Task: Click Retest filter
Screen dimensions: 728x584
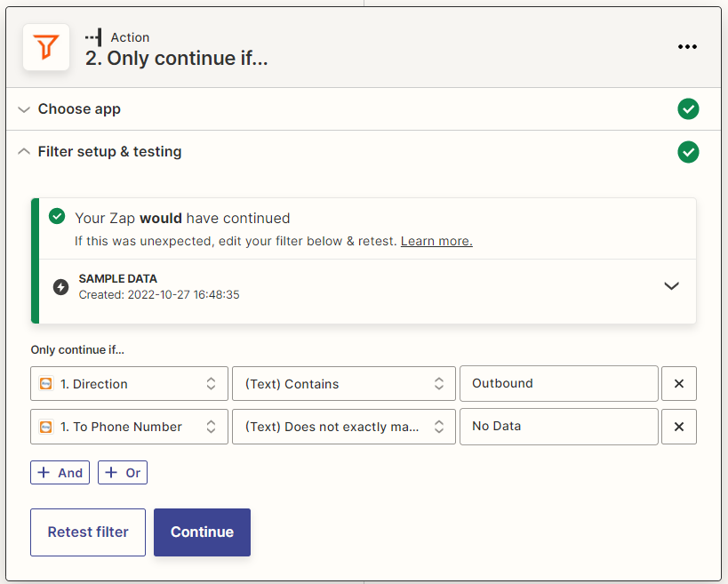Action: (x=87, y=532)
